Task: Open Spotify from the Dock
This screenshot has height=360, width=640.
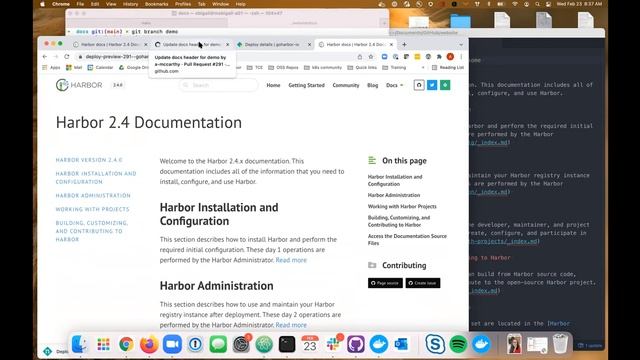Action: point(458,344)
